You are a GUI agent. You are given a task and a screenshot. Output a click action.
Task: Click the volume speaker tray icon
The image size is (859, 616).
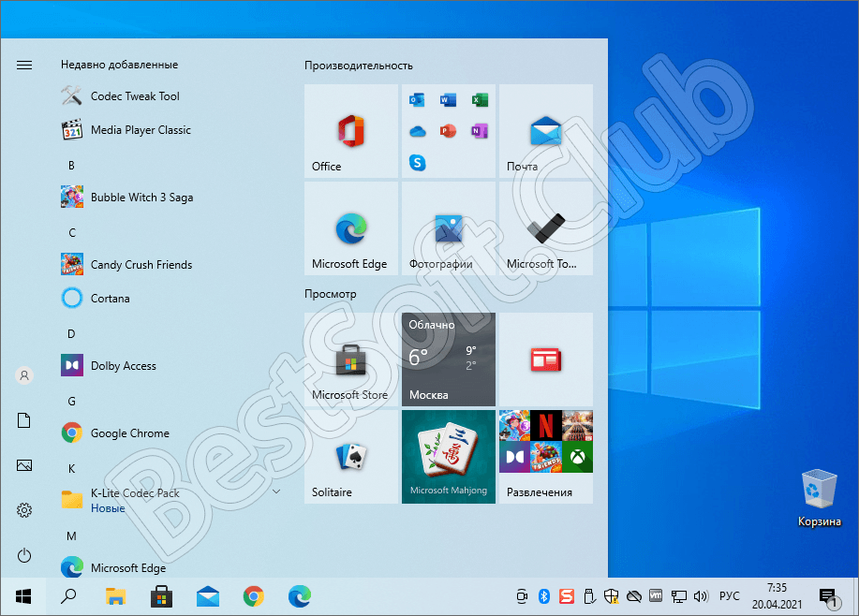(x=701, y=596)
